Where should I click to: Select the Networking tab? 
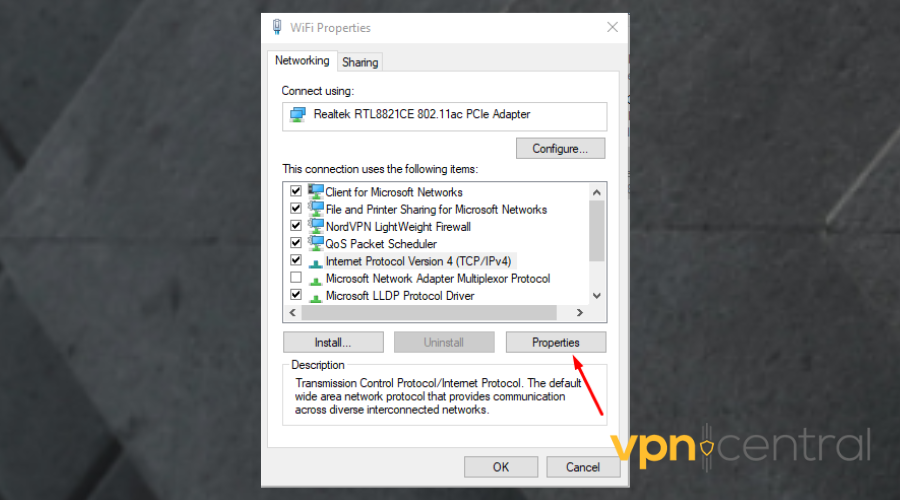(x=302, y=60)
